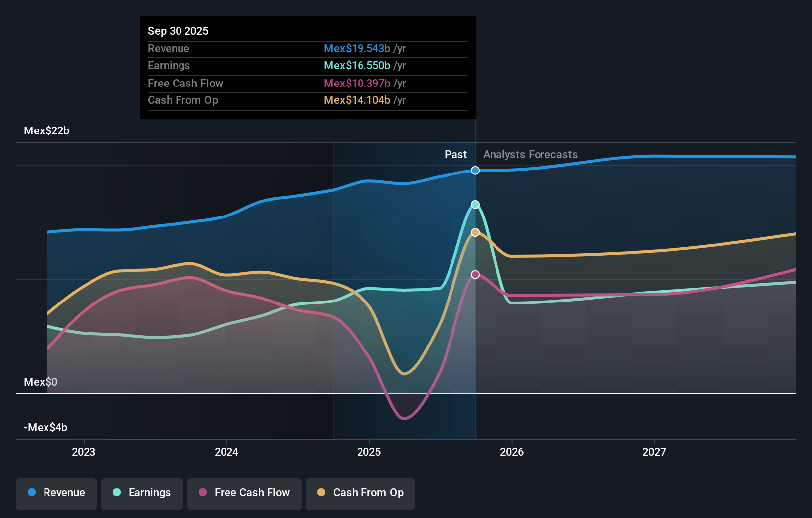Toggle the Revenue series visibility
Image resolution: width=812 pixels, height=518 pixels.
(56, 493)
